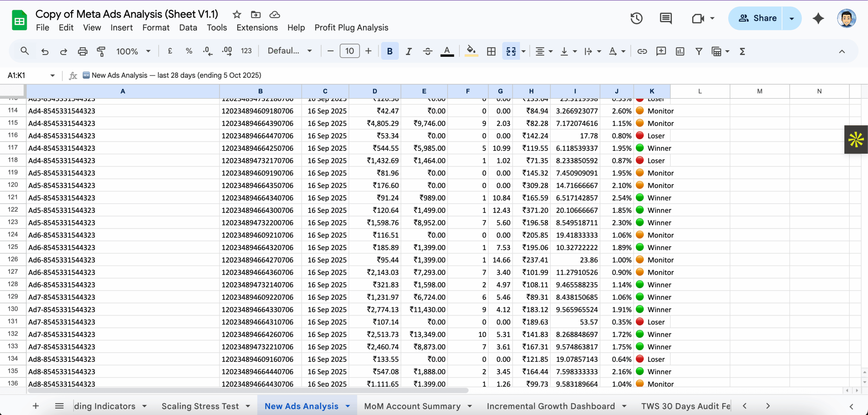Screen dimensions: 868x415
Task: Open version history
Action: 636,18
